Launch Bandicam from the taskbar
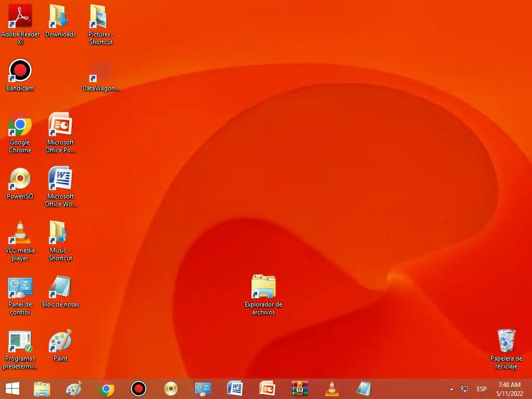Screen dimensions: 532x399 138,389
